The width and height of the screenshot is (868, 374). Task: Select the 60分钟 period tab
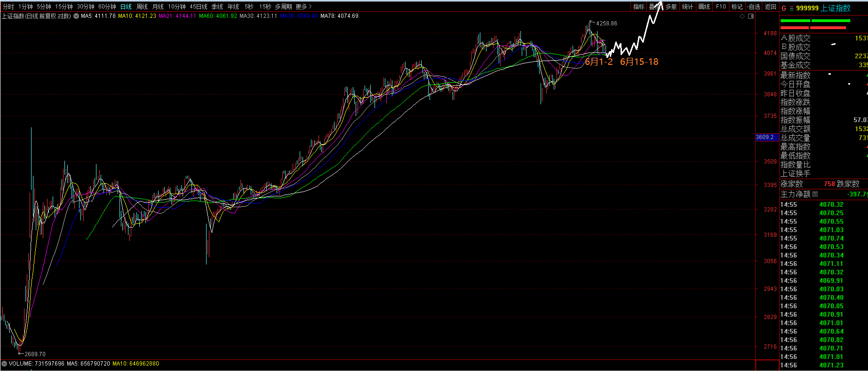107,7
